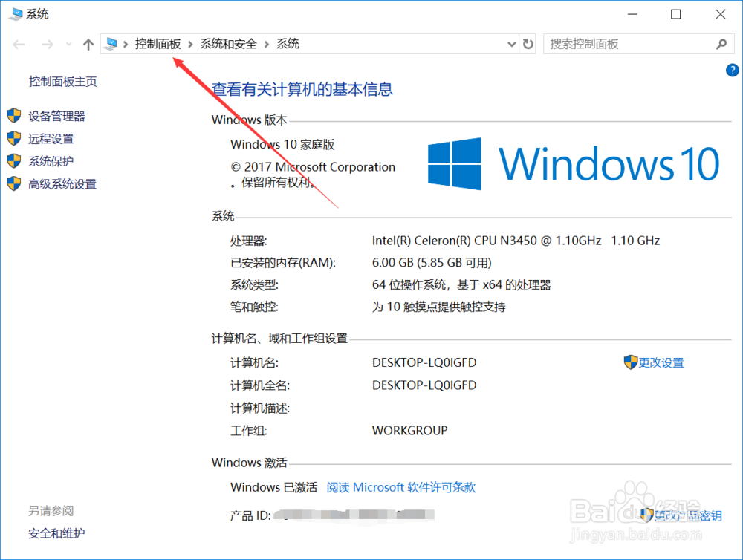Expand chevron after 系统和安全 breadcrumb

[x=267, y=45]
